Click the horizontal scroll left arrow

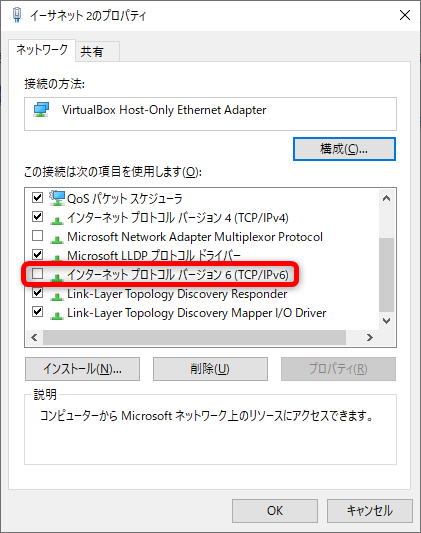coord(34,338)
